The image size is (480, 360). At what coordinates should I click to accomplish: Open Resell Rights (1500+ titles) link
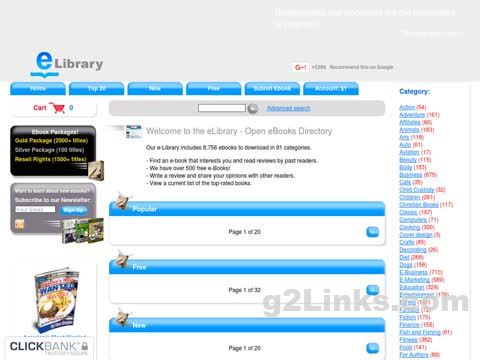pos(51,159)
